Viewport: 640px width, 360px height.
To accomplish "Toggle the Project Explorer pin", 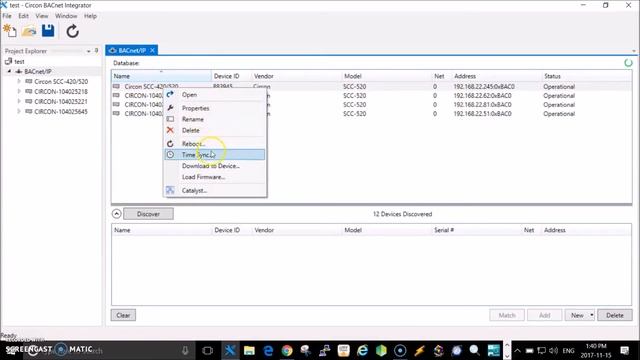I will [96, 51].
